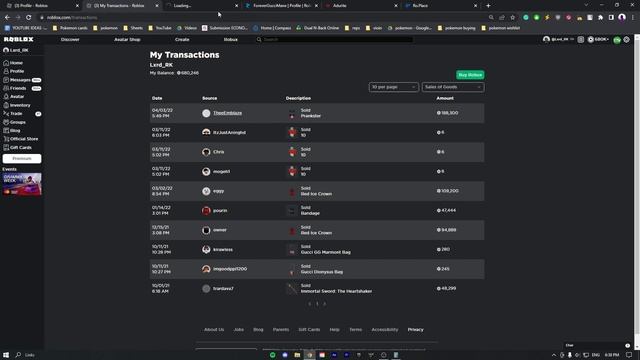
Task: Open the Avatar Shop menu item
Action: 127,40
